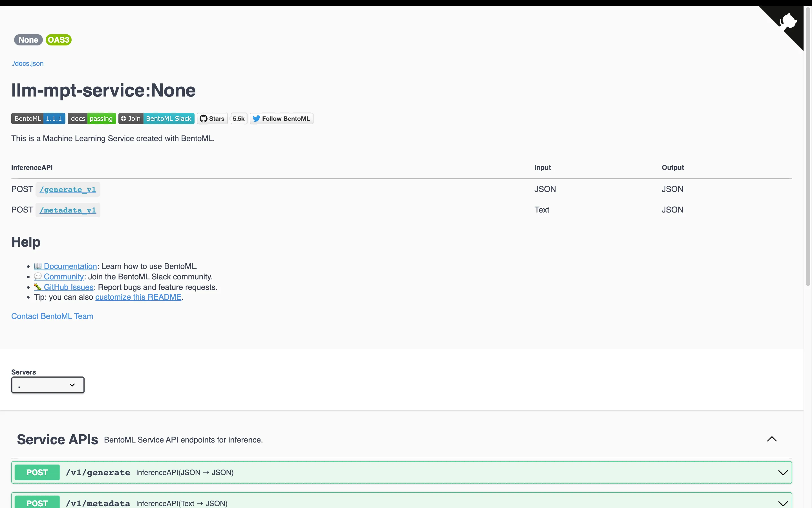
Task: Click the /v1/metadata path text
Action: click(98, 503)
